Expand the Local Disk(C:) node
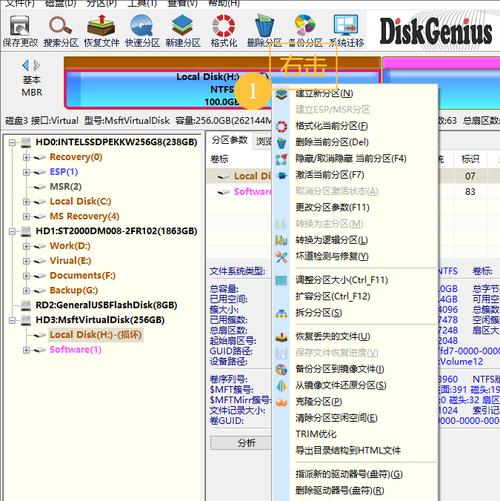The image size is (500, 501). click(x=26, y=202)
